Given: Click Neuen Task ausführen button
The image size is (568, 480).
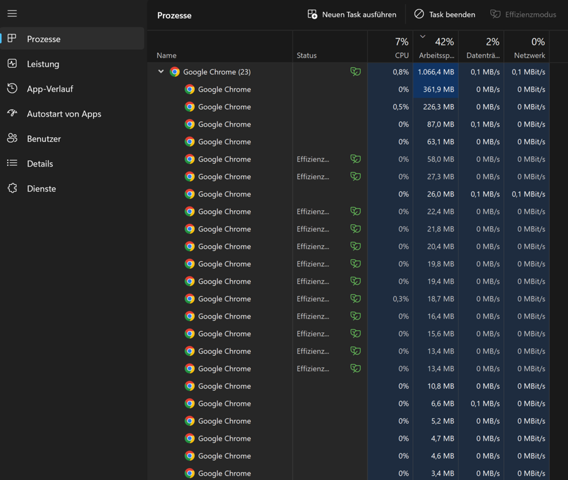Looking at the screenshot, I should point(352,14).
